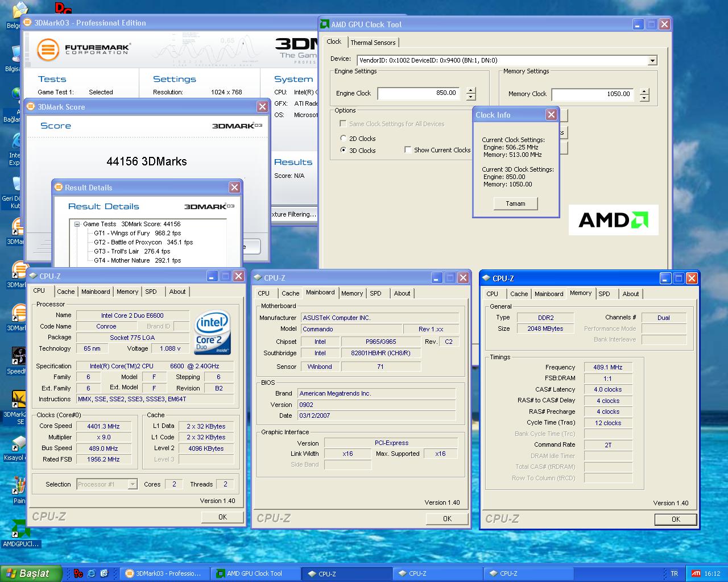Click the Commando model field in CPU-Z

351,329
